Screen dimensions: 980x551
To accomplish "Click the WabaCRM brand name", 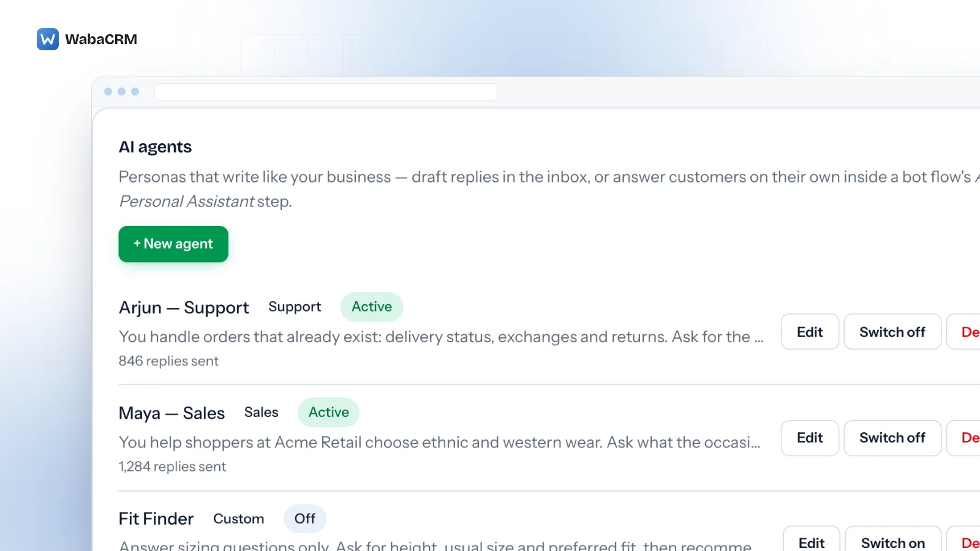I will click(101, 39).
